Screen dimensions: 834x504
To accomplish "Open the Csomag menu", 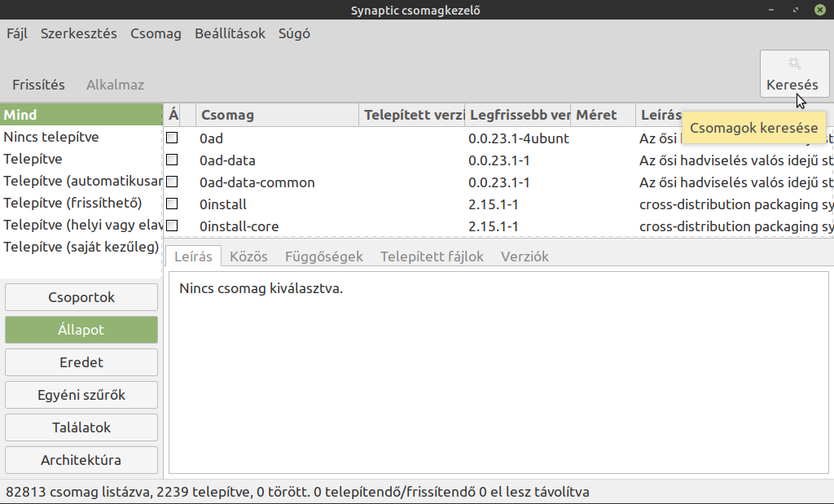I will 156,33.
